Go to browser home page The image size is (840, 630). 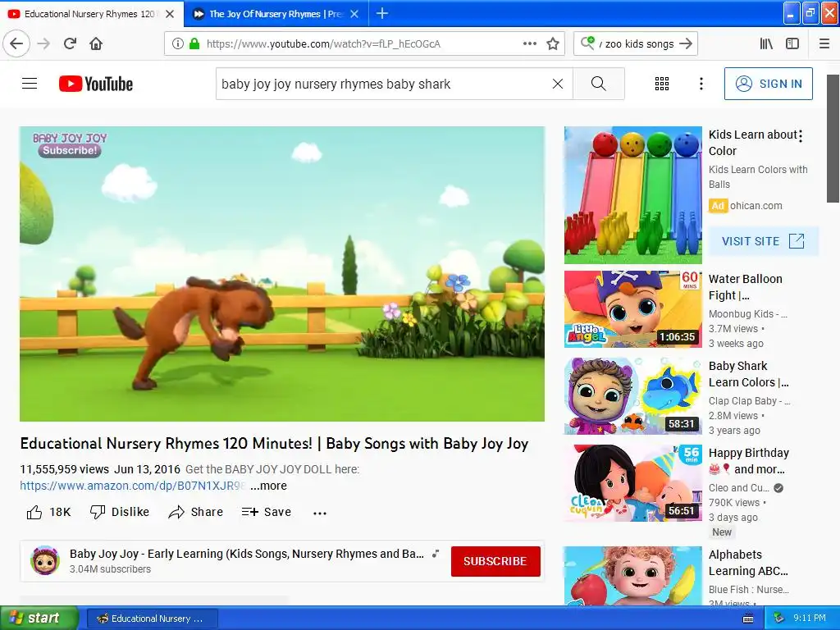tap(96, 43)
